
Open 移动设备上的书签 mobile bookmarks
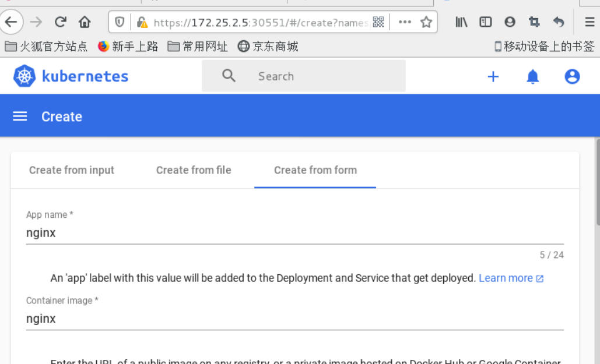545,47
